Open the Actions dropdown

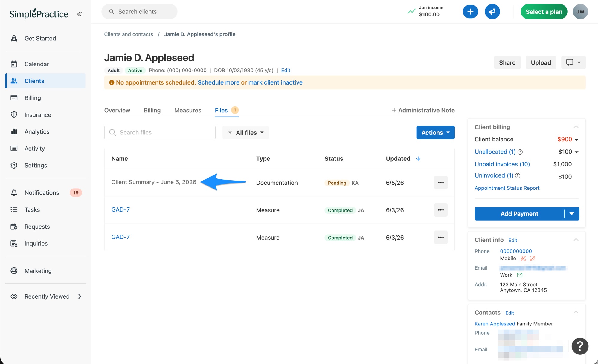(435, 132)
